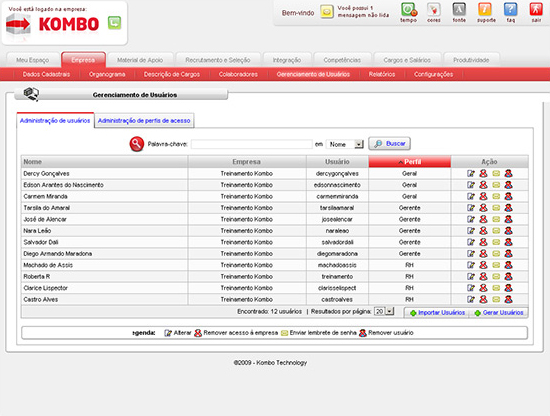Open the Cargos e Salários tab
The image size is (550, 416).
tap(407, 60)
